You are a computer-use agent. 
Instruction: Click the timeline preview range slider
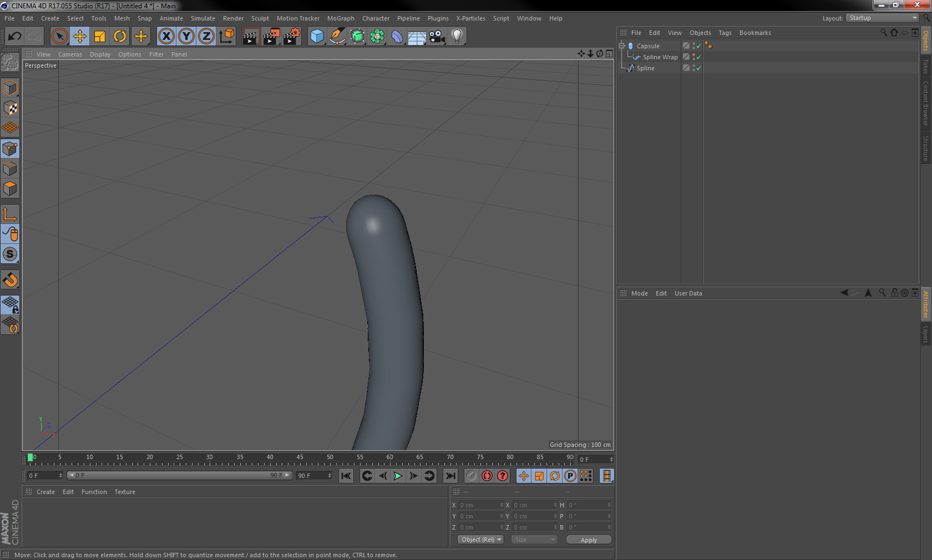(180, 476)
